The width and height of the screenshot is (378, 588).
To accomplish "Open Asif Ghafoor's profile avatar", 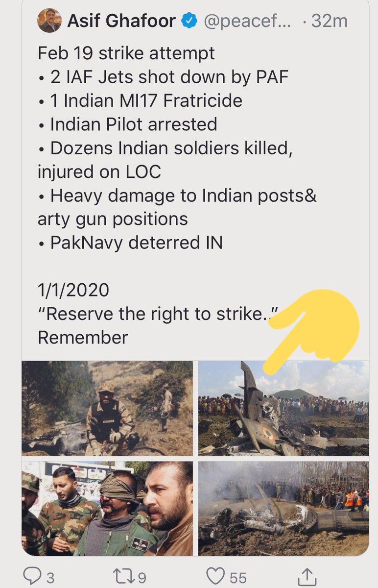I will [49, 21].
